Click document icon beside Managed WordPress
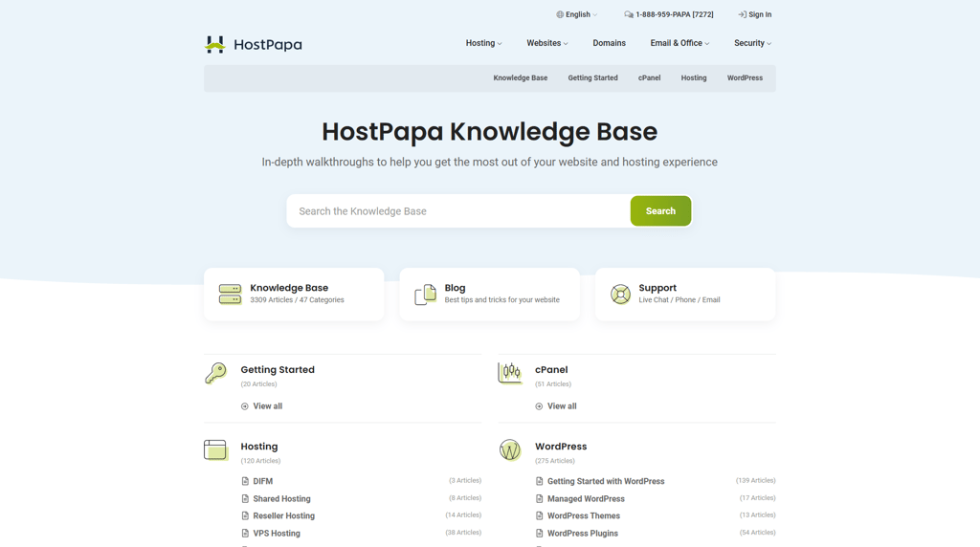Screen dimensions: 980x547 tap(540, 499)
